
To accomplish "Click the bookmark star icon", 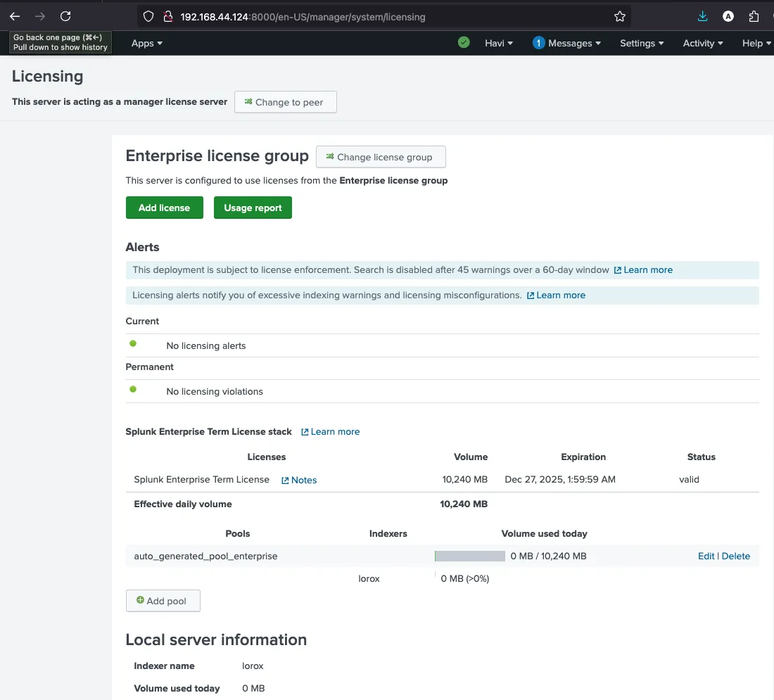I will tap(619, 15).
